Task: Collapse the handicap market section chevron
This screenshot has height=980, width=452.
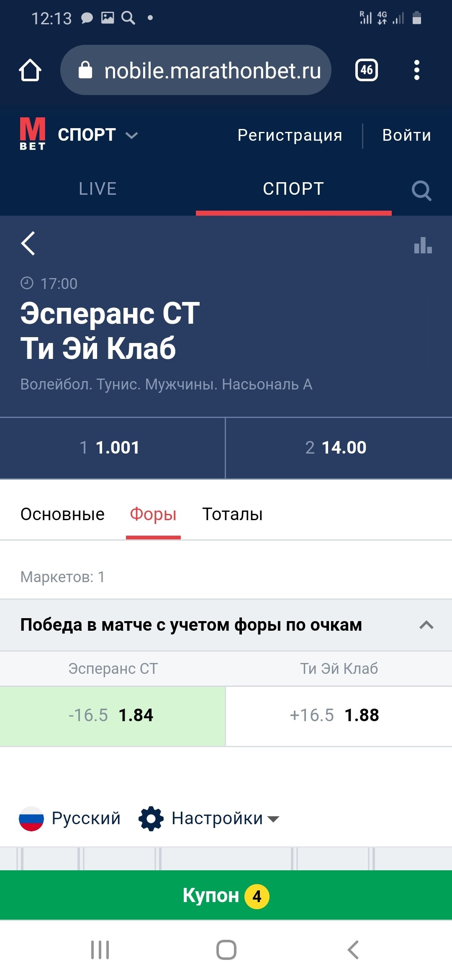Action: pyautogui.click(x=426, y=625)
